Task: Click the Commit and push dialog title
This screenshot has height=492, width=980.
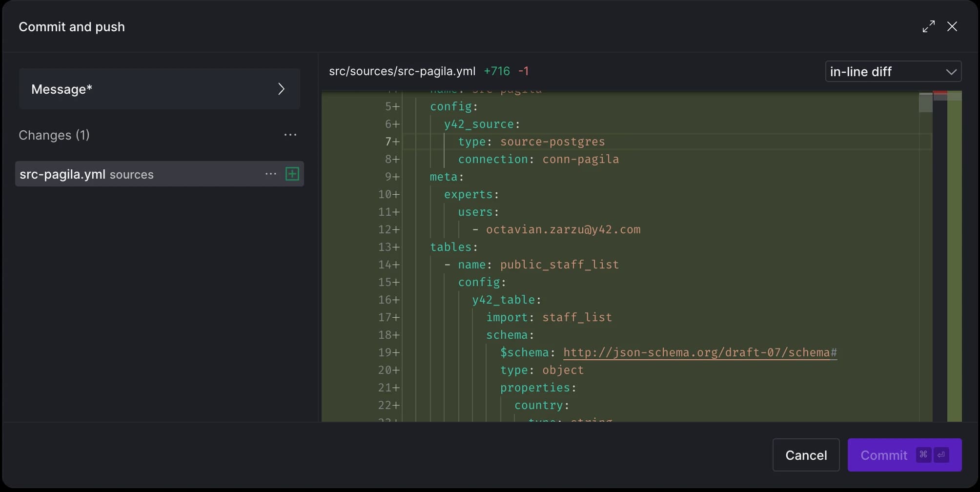Action: tap(72, 27)
